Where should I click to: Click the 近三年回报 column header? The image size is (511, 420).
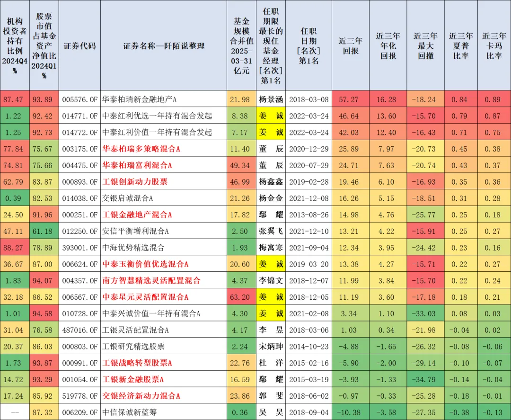point(351,45)
